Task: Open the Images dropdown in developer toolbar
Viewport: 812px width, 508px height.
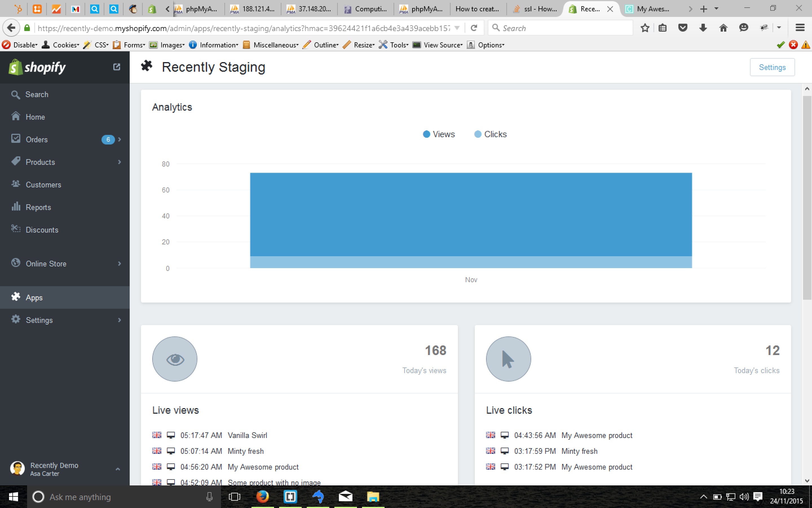Action: coord(167,45)
